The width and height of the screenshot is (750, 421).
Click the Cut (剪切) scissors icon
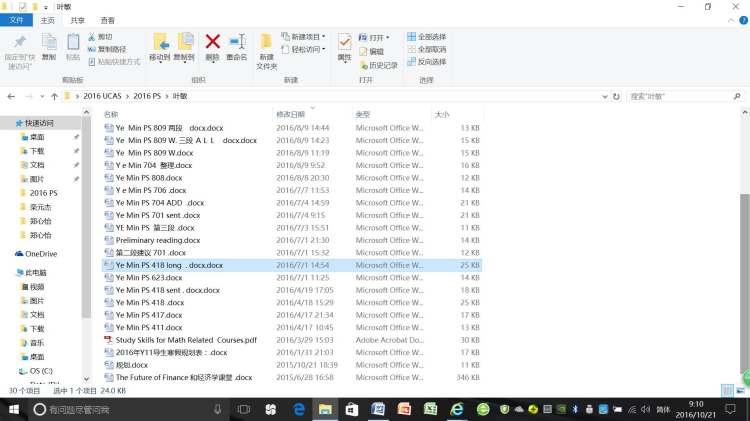pyautogui.click(x=93, y=36)
